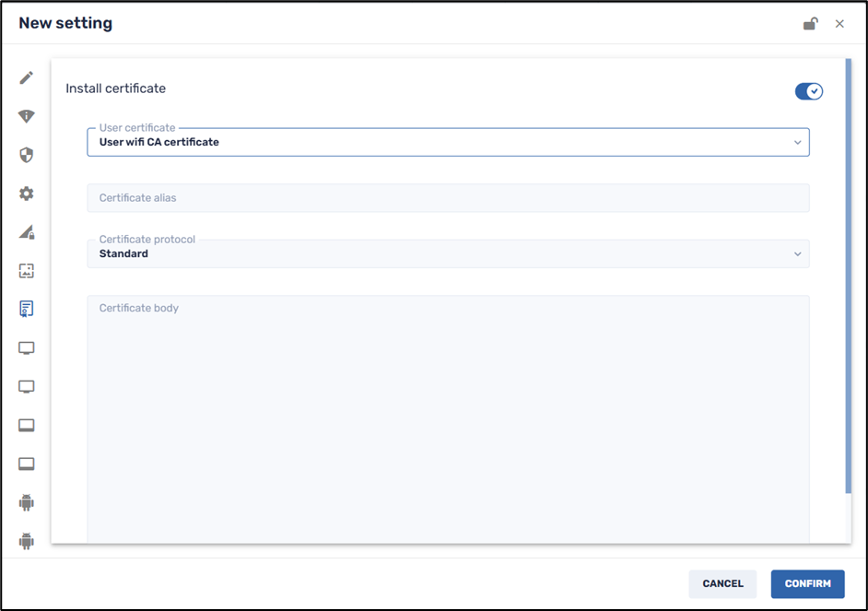The height and width of the screenshot is (611, 868).
Task: Focus the Certificate alias input field
Action: (448, 198)
